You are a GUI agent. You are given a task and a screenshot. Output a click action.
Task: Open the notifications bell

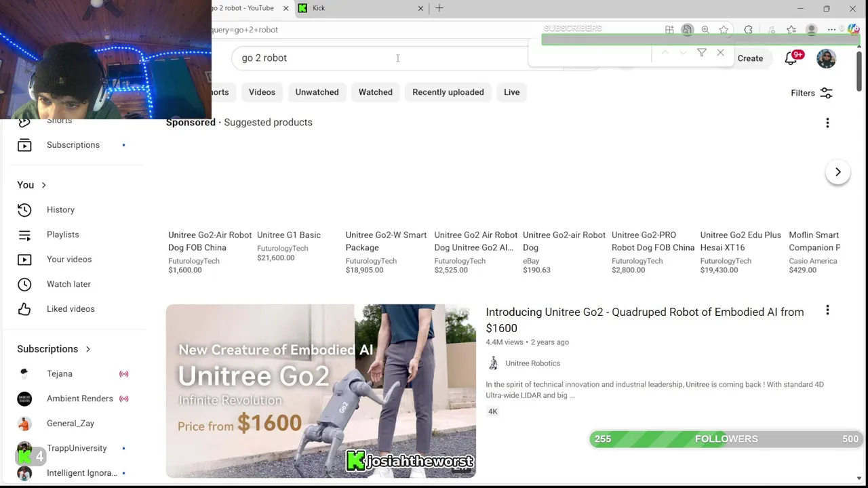(x=791, y=58)
